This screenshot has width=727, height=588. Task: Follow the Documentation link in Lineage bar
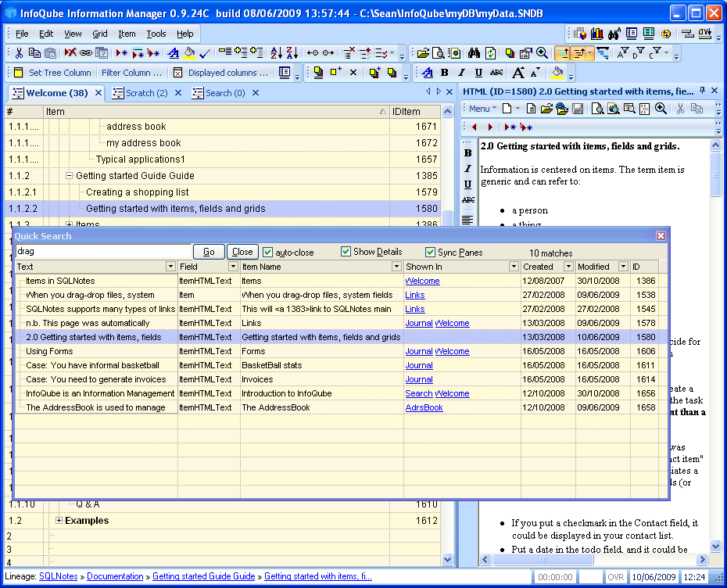(115, 576)
